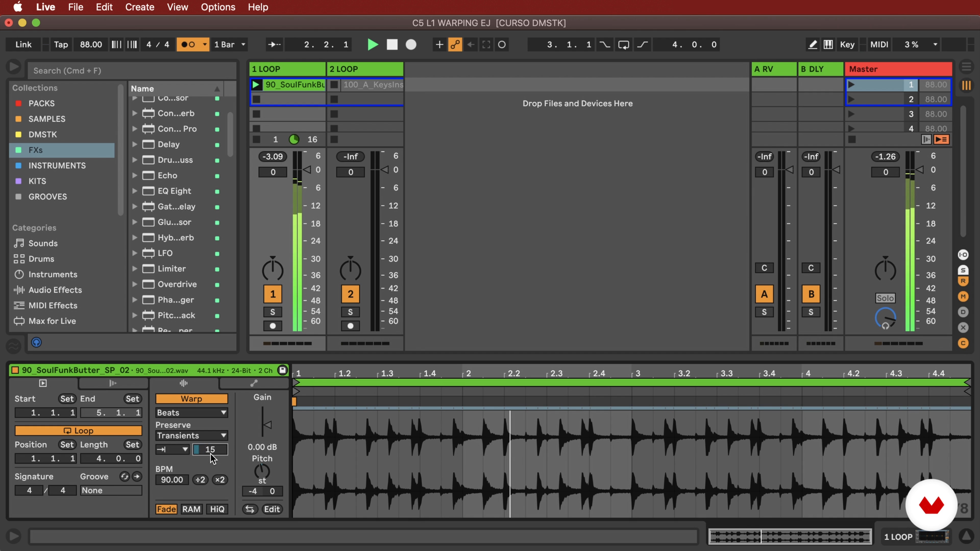Solo track 1 LOOP
Viewport: 980px width, 551px height.
[272, 312]
